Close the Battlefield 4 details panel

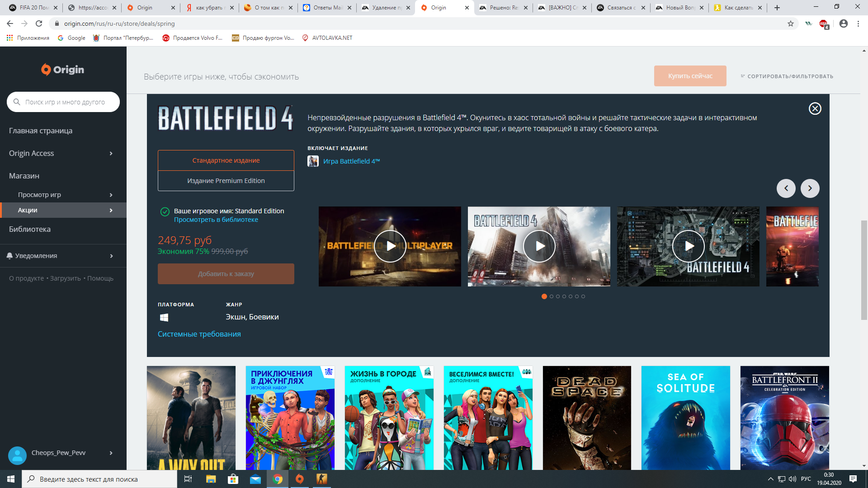tap(815, 108)
